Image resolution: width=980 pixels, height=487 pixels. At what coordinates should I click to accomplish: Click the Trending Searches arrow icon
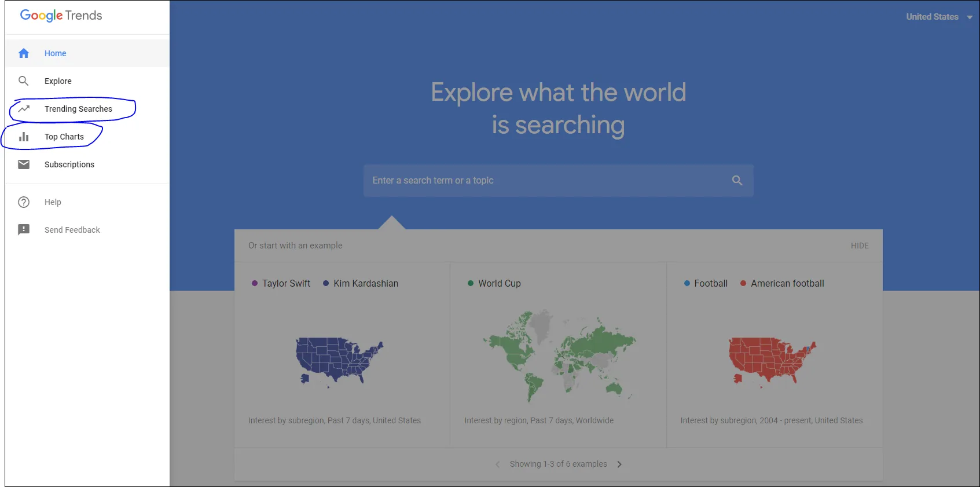pyautogui.click(x=24, y=109)
